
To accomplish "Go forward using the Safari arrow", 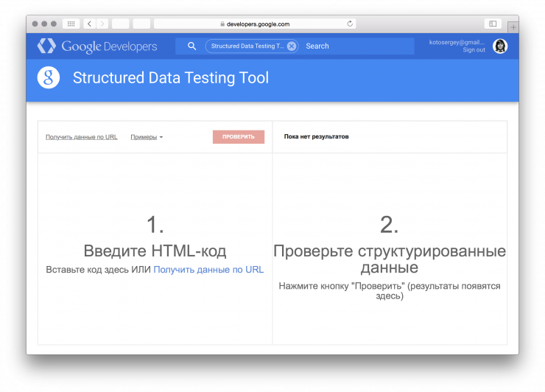I will (102, 24).
